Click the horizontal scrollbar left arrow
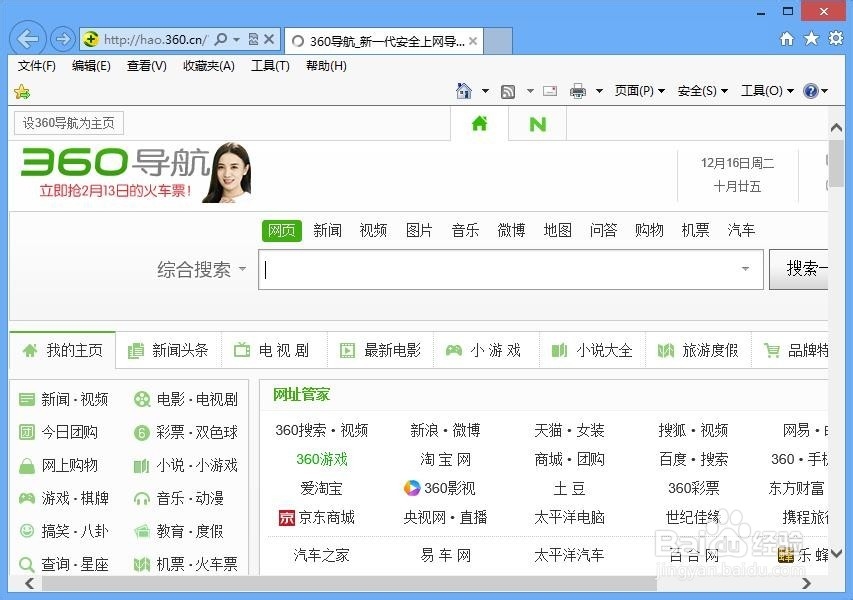The image size is (853, 600). 29,583
